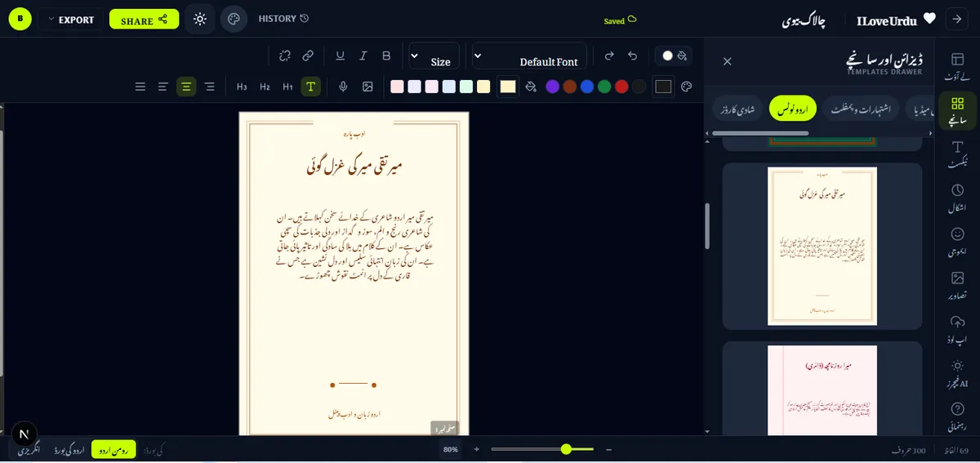The width and height of the screenshot is (980, 463).
Task: Apply H1 heading style
Action: click(x=287, y=87)
